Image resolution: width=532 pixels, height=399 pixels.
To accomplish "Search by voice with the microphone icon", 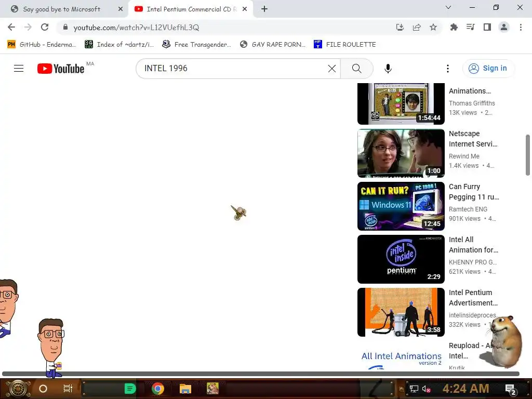I will coord(388,69).
